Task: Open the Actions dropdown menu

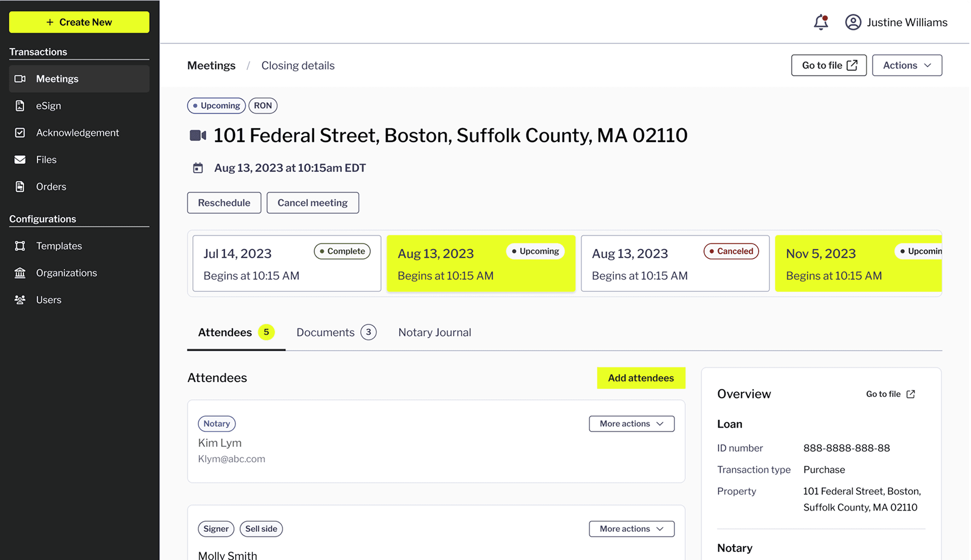Action: coord(907,65)
